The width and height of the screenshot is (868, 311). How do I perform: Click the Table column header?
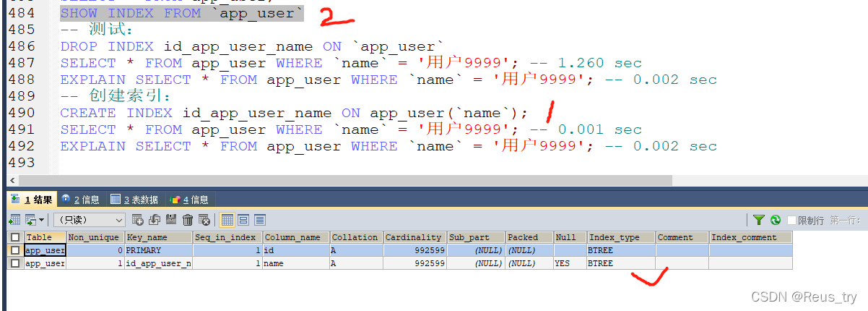[45, 237]
